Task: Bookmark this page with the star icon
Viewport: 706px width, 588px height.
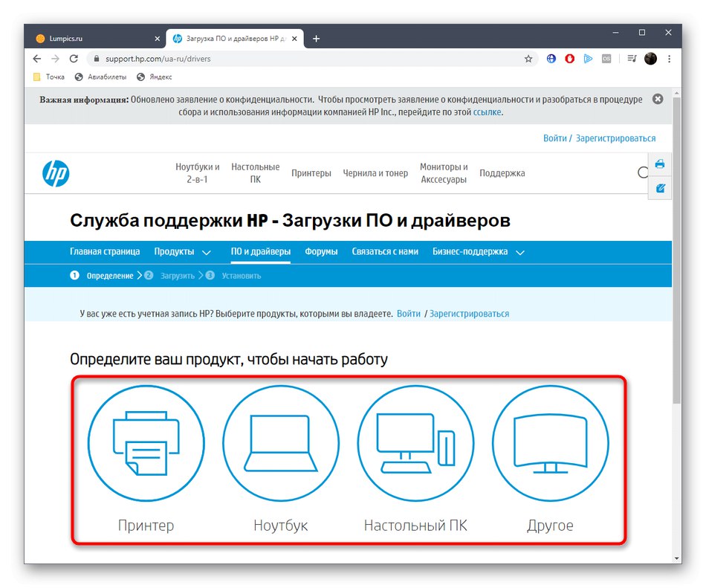Action: pos(528,59)
